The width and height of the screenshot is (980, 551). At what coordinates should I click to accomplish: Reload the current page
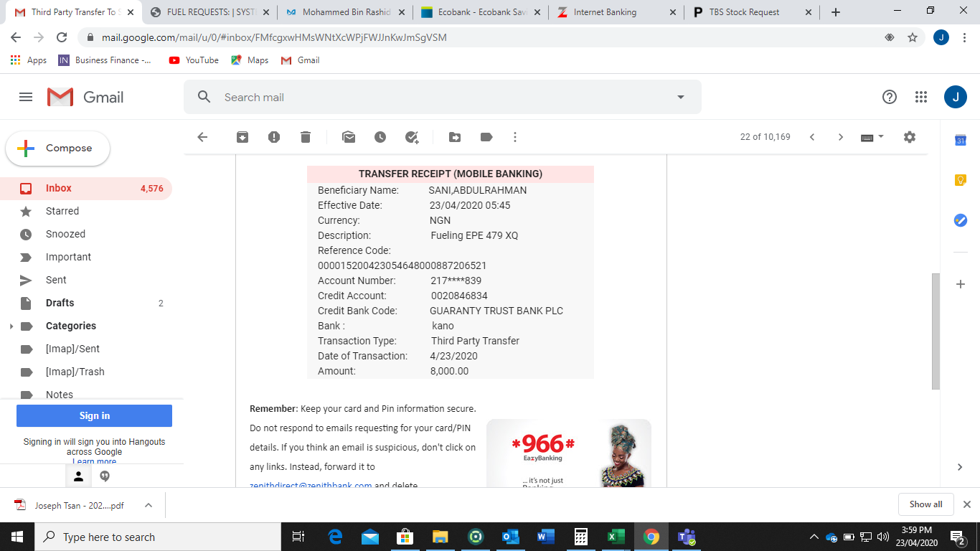pos(62,37)
